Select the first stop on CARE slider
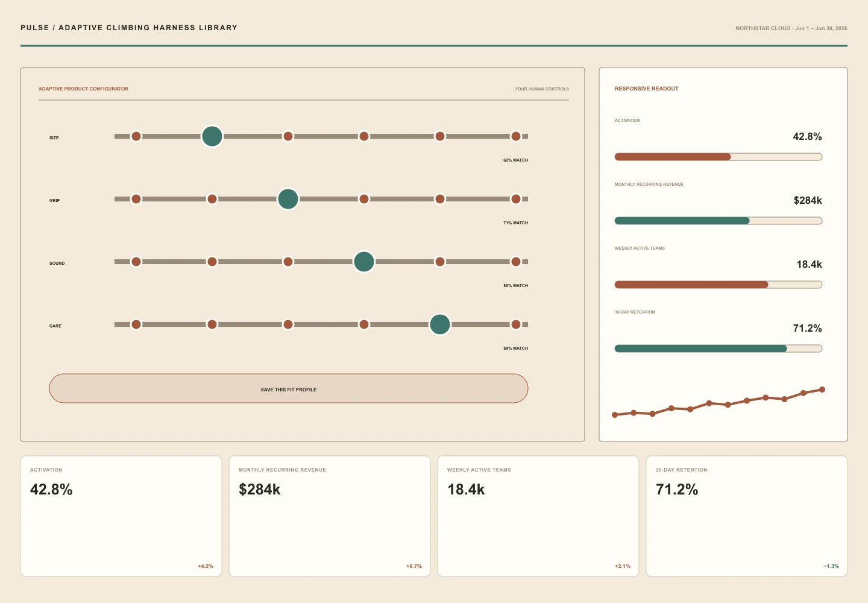Viewport: 868px width, 603px height. (x=136, y=324)
